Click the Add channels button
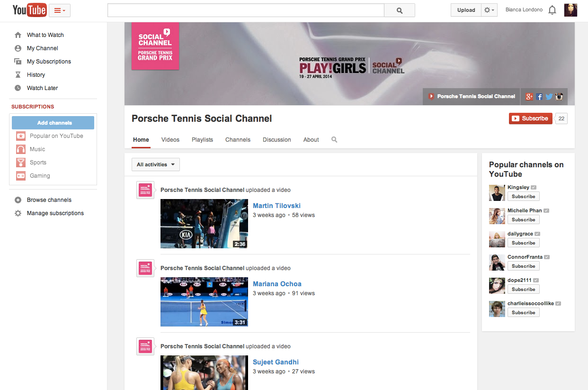Image resolution: width=588 pixels, height=390 pixels. [x=53, y=123]
